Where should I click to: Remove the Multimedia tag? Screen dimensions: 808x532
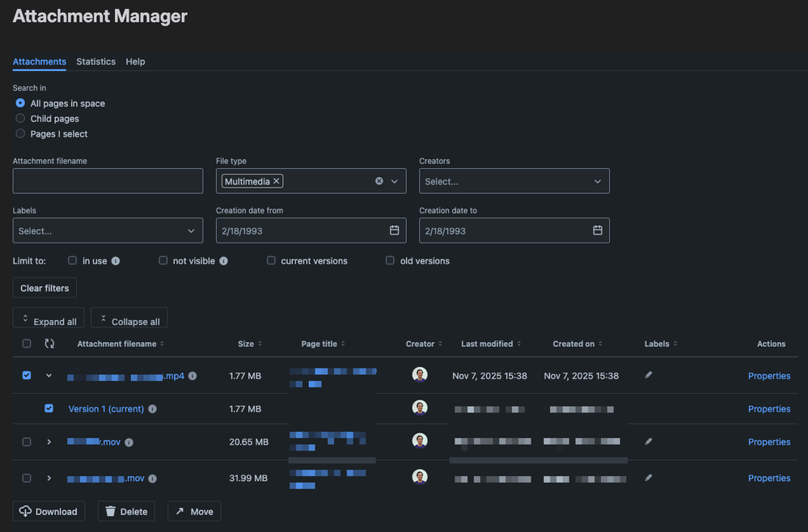pyautogui.click(x=276, y=181)
